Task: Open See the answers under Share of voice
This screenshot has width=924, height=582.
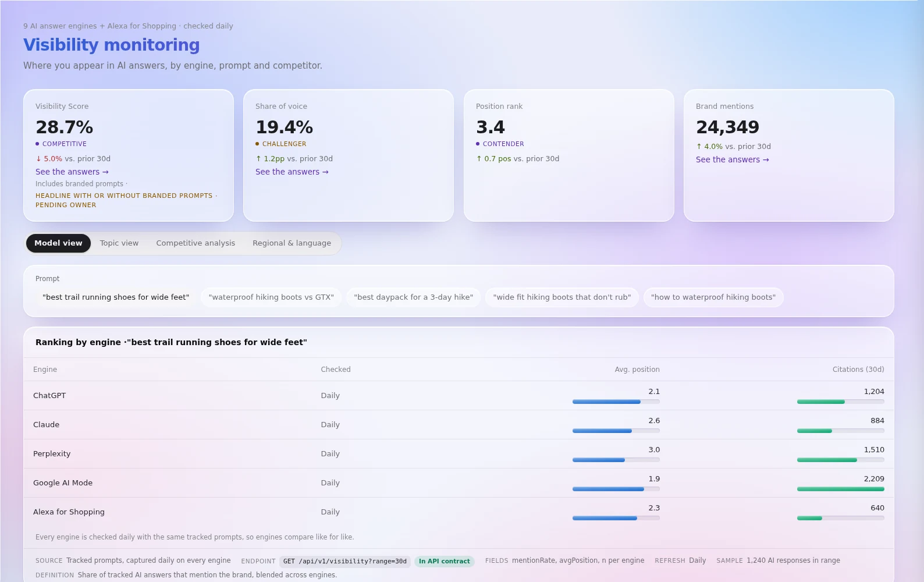Action: [292, 172]
